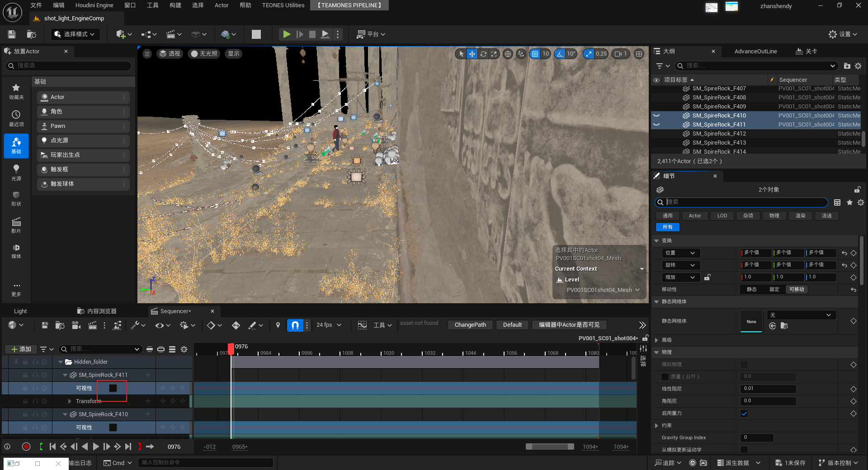Screen dimensions: 868x470
Task: Click the ChangePath button
Action: click(x=470, y=325)
